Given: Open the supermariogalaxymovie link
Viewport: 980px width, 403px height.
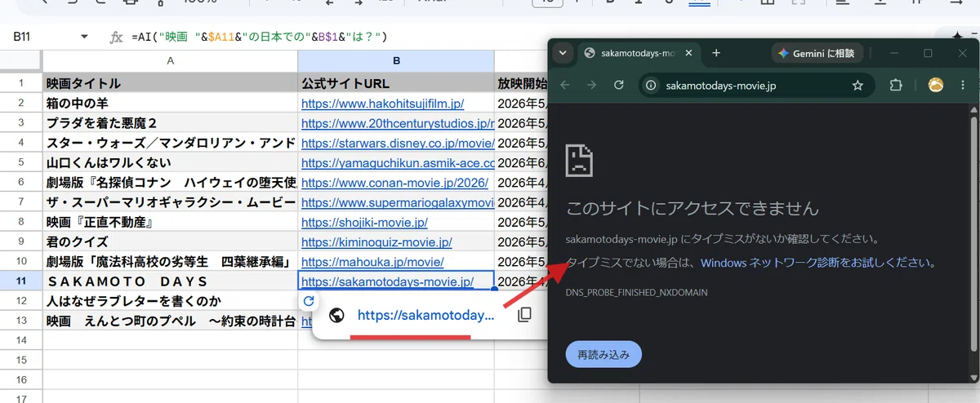Looking at the screenshot, I should 398,202.
